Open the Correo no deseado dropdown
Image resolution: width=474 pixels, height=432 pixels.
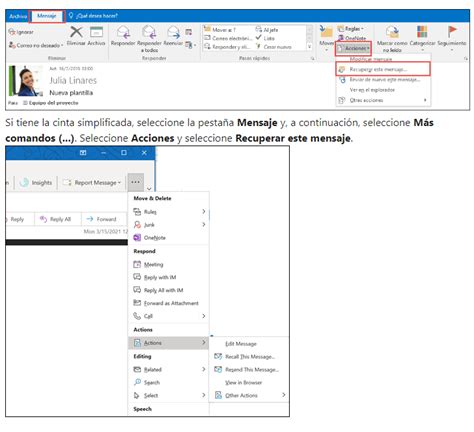click(x=36, y=45)
